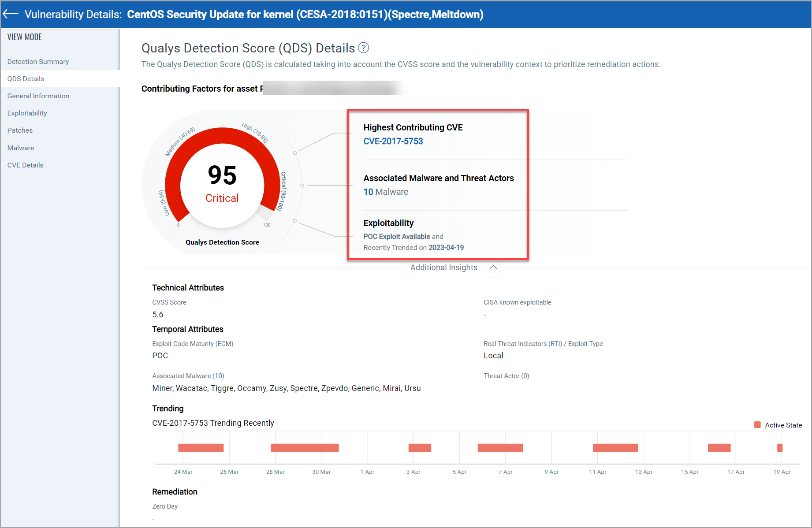812x528 pixels.
Task: Click the exploit type value Local
Action: tap(493, 356)
